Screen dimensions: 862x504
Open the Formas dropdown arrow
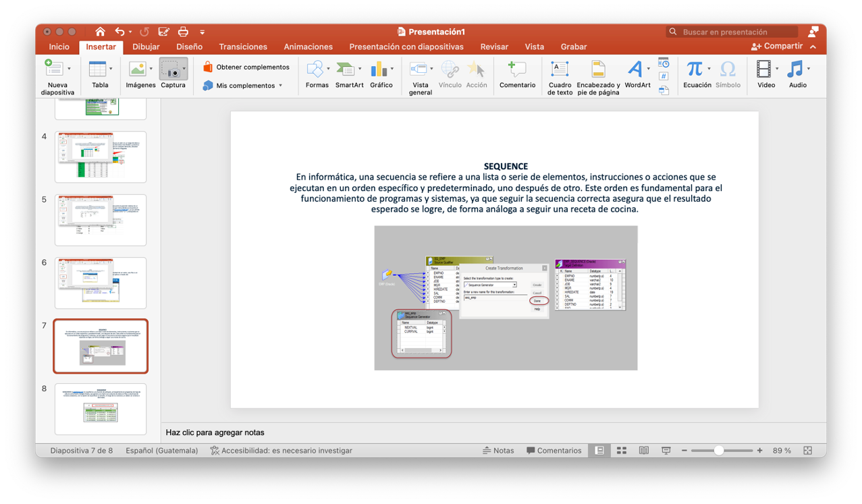(x=329, y=69)
